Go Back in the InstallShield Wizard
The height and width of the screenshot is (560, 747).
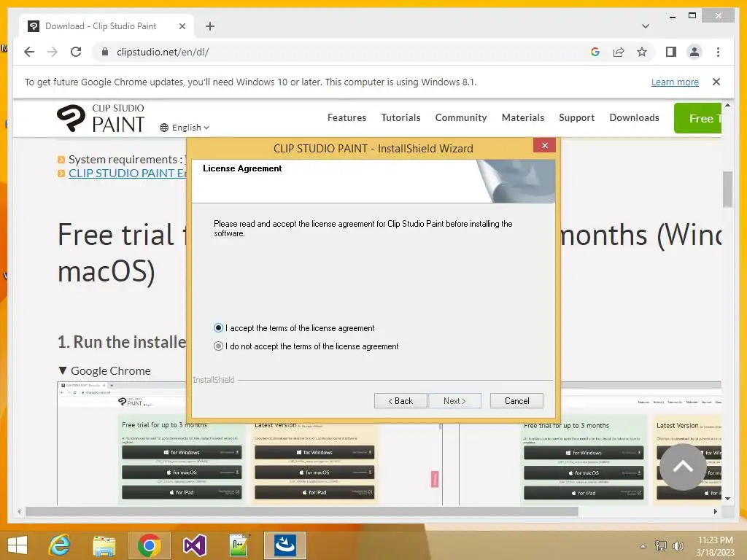tap(400, 401)
